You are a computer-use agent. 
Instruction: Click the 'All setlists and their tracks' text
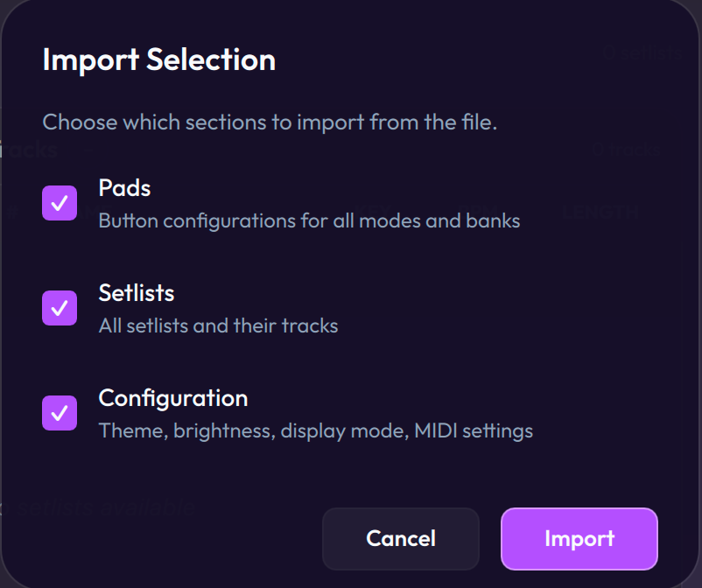pyautogui.click(x=218, y=325)
